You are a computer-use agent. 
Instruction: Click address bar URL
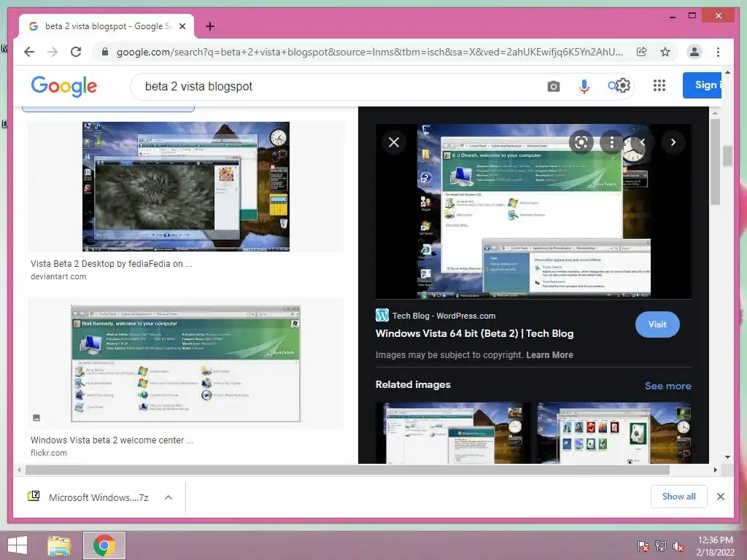pyautogui.click(x=369, y=52)
